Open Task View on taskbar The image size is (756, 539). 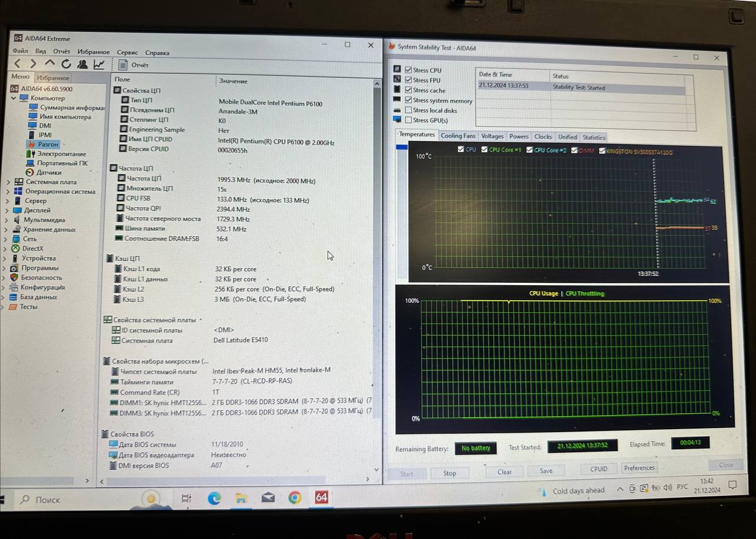point(186,499)
